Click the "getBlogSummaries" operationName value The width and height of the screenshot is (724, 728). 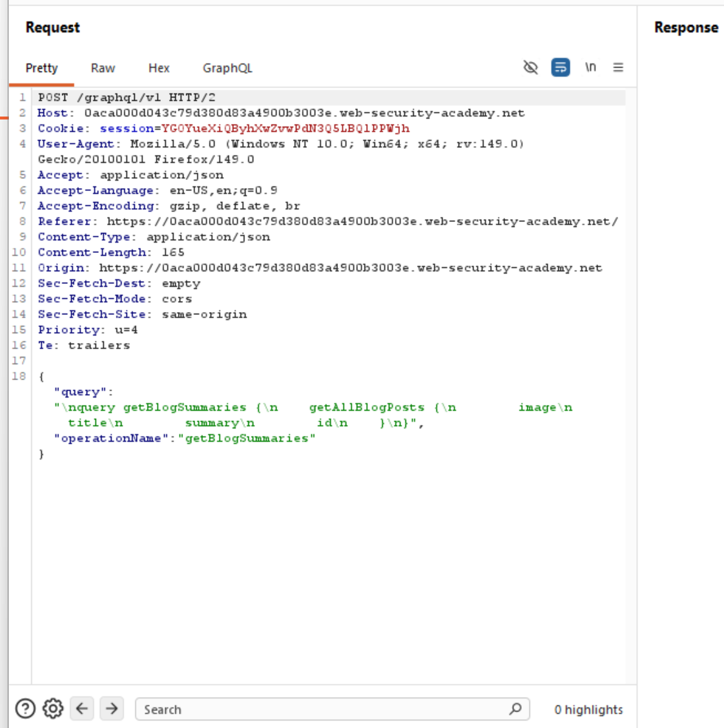(246, 438)
